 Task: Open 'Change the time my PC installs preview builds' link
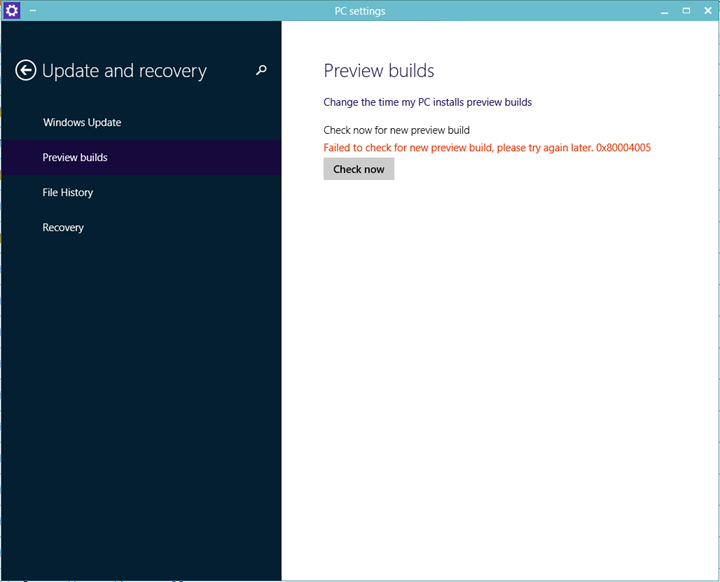tap(428, 102)
